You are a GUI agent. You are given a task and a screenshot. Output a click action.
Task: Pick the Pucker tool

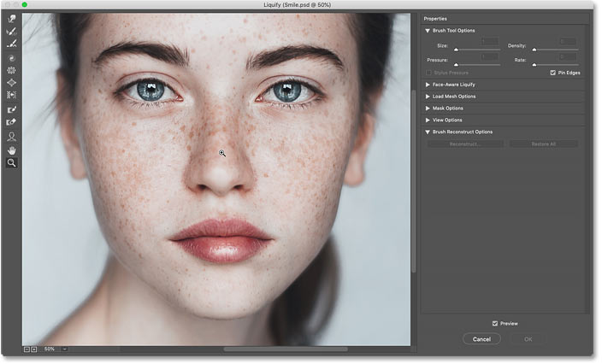[12, 70]
